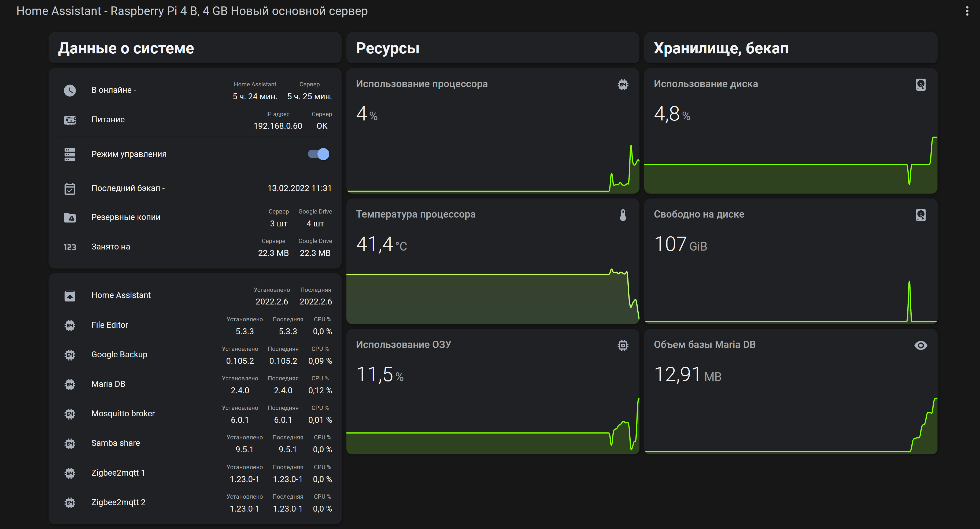980x529 pixels.
Task: Click the server icon for Режим управления
Action: (70, 155)
